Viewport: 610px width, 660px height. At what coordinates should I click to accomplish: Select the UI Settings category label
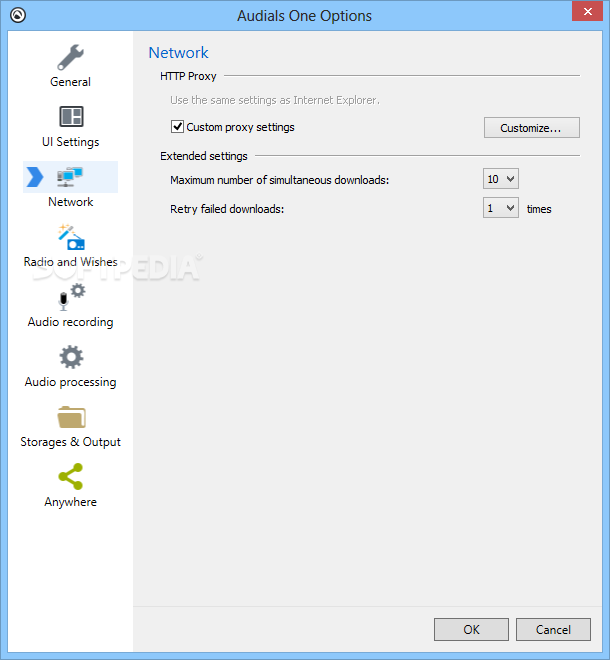click(x=70, y=142)
